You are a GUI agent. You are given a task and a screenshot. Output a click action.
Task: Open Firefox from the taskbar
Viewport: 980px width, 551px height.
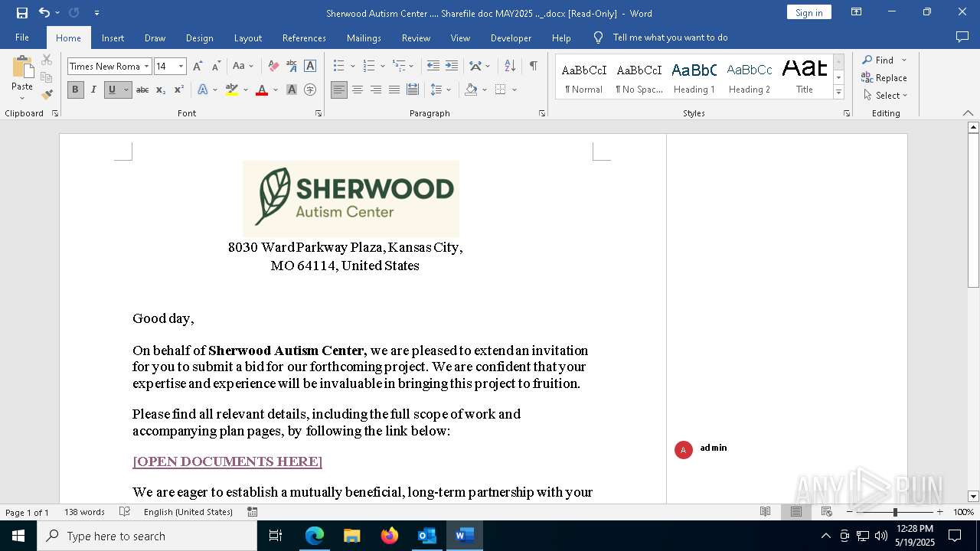tap(390, 536)
